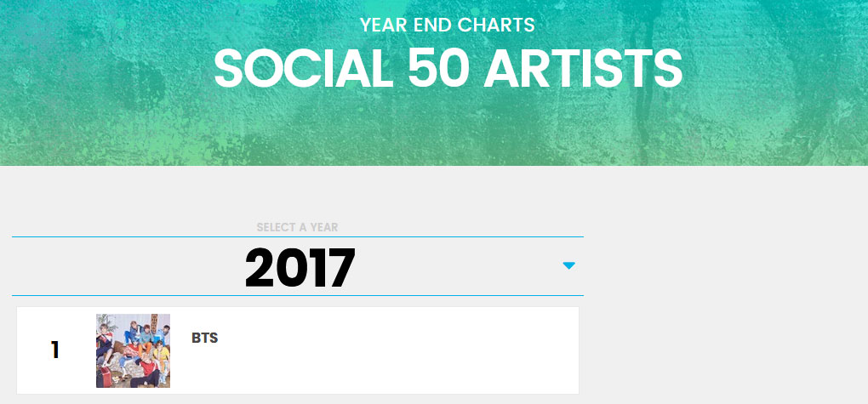
Task: Open the BTS group photo thumbnail
Action: (x=133, y=351)
